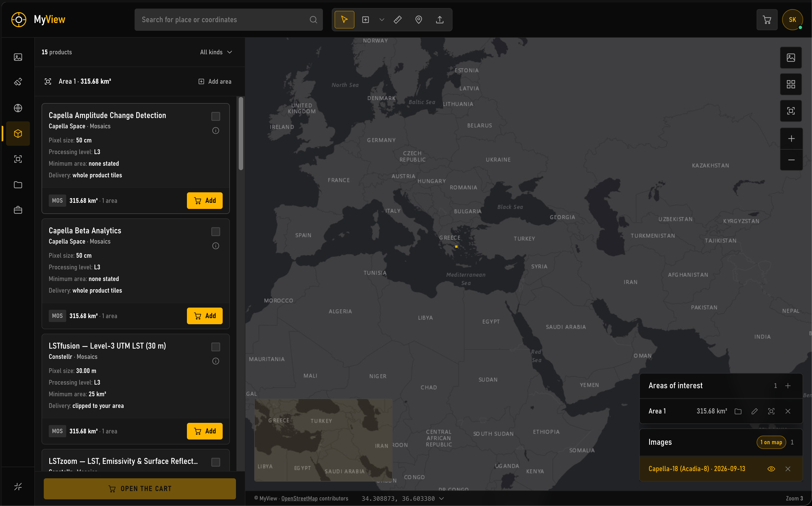Open the Images section in sidebar
This screenshot has height=506, width=812.
(x=18, y=57)
